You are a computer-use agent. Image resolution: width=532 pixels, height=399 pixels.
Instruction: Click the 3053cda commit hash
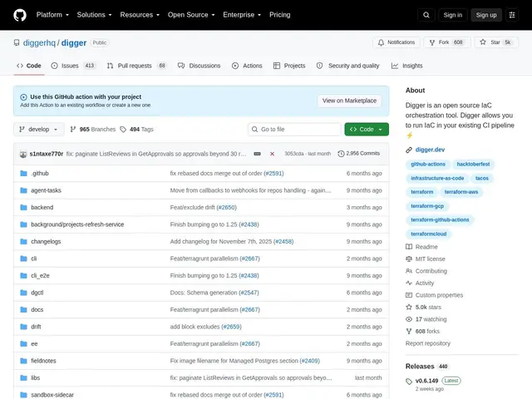pyautogui.click(x=293, y=154)
